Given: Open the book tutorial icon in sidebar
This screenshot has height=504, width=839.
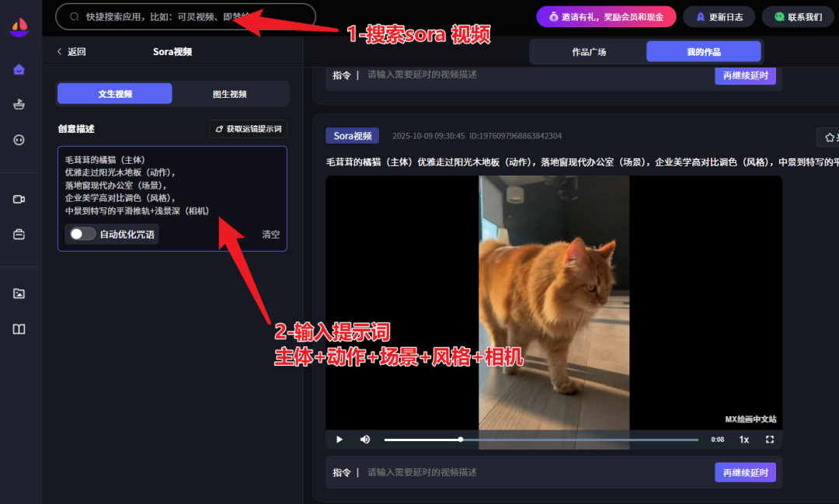Looking at the screenshot, I should (19, 329).
